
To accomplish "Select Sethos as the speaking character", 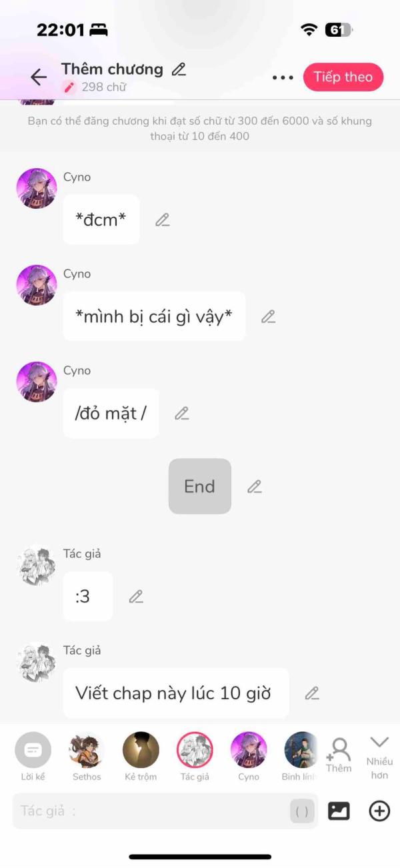I will pos(87,757).
